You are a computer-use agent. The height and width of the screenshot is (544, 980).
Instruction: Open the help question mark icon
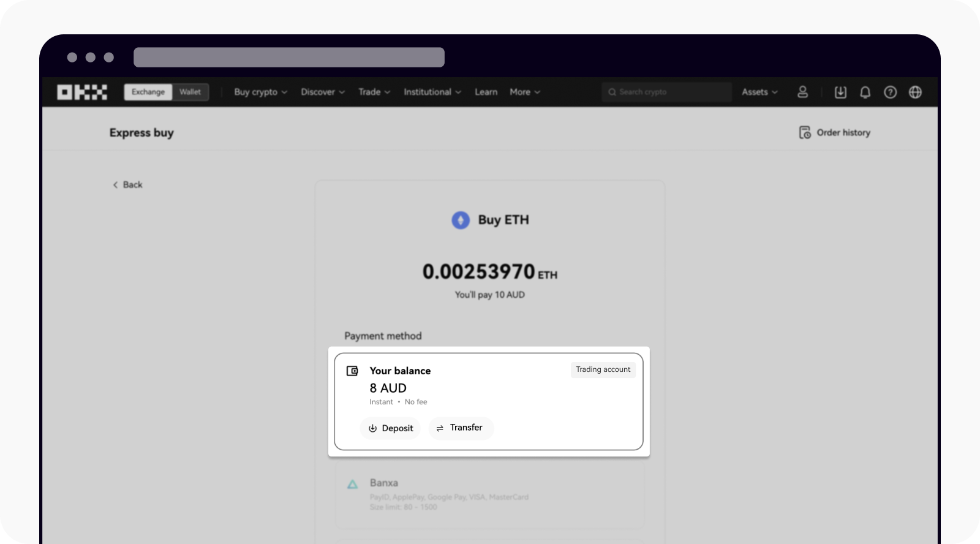coord(890,92)
